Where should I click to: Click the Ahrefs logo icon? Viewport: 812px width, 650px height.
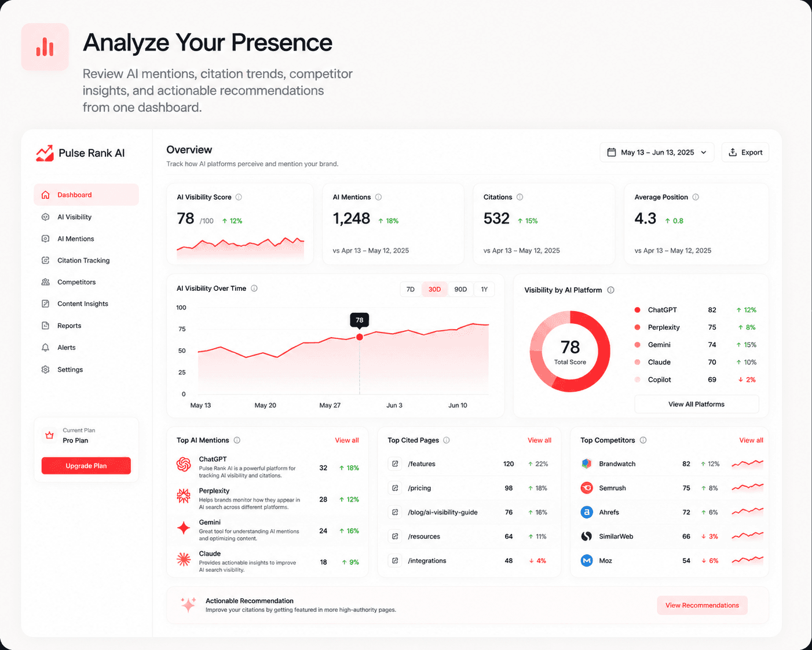click(587, 512)
